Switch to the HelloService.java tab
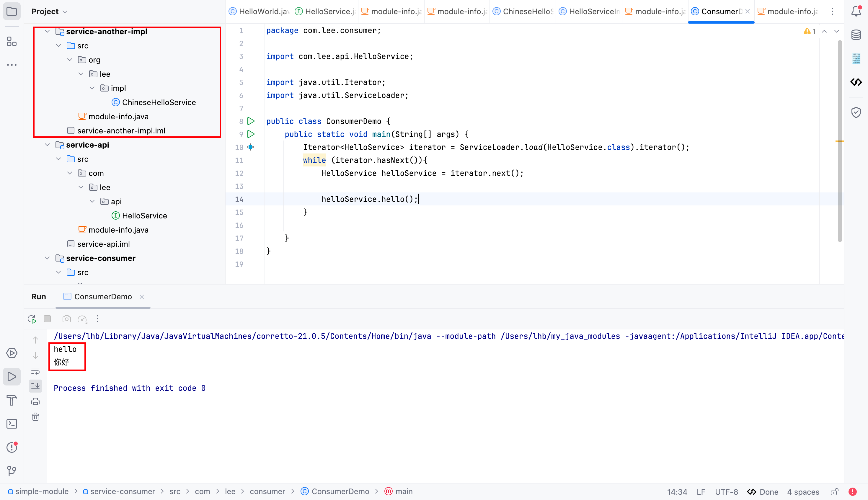 click(x=325, y=11)
